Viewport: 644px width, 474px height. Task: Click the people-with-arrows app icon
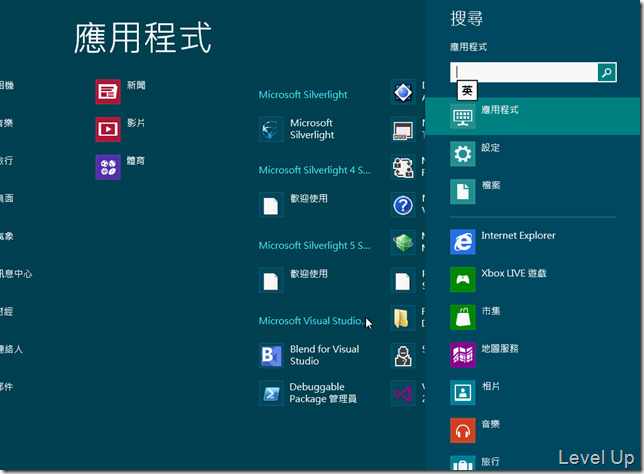403,167
